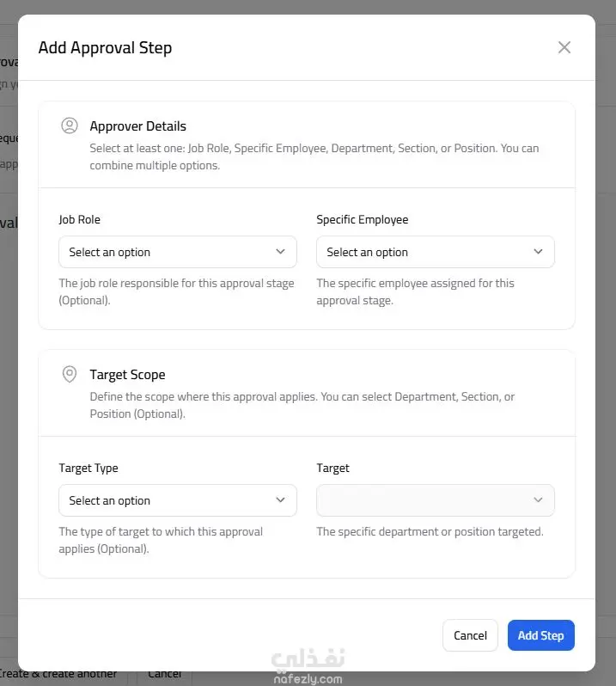Expand the empty Target dropdown

(x=436, y=500)
